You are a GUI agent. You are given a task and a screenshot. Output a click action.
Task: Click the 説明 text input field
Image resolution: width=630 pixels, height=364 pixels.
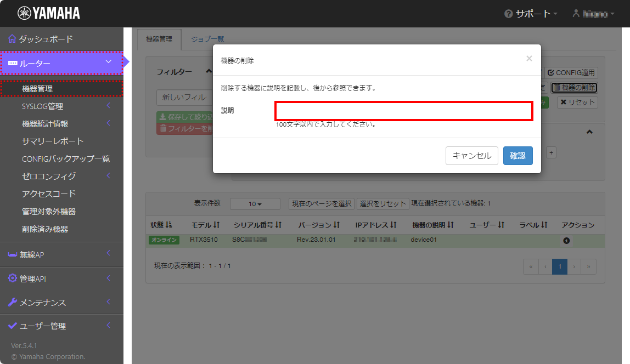coord(403,110)
